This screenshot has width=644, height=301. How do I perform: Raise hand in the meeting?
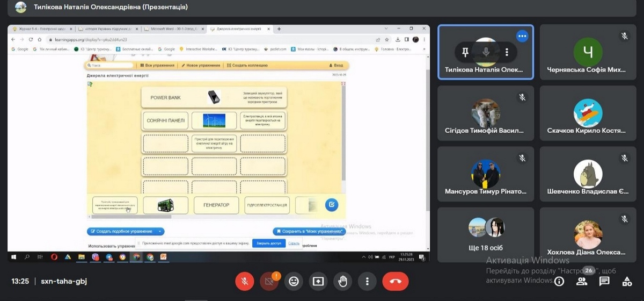tap(342, 281)
